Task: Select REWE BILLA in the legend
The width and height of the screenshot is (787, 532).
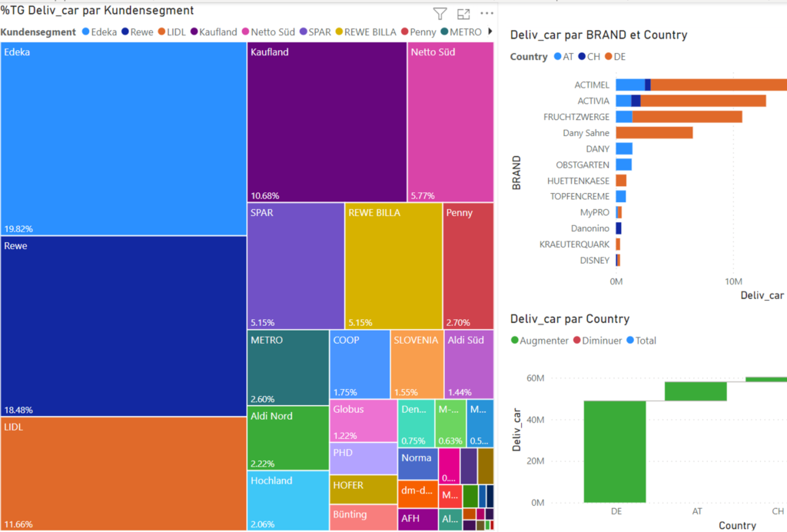Action: pyautogui.click(x=366, y=32)
